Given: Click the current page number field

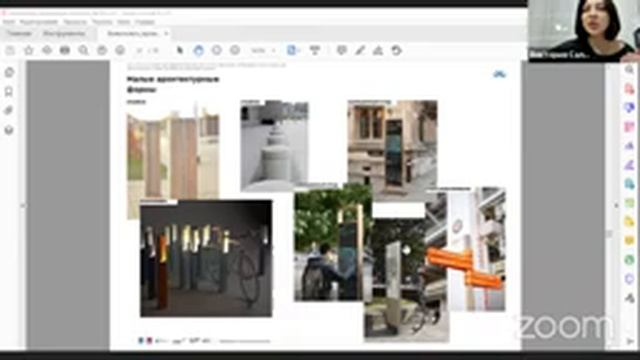Looking at the screenshot, I should pos(140,51).
